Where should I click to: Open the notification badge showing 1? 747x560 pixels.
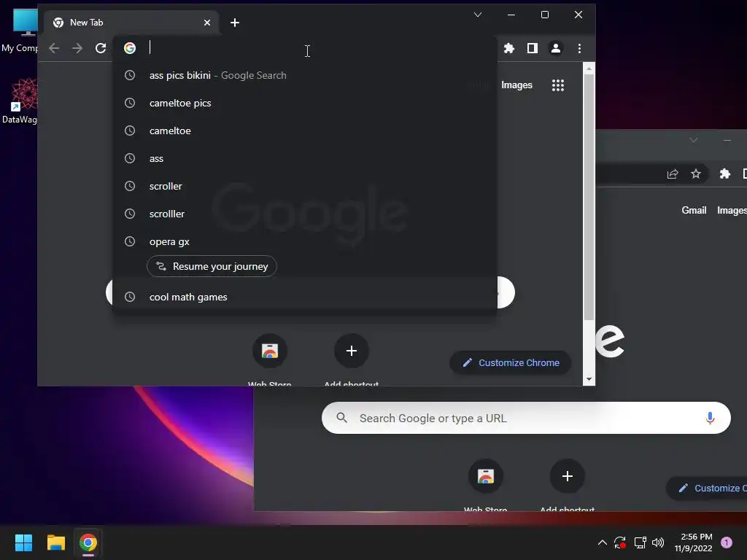(726, 542)
